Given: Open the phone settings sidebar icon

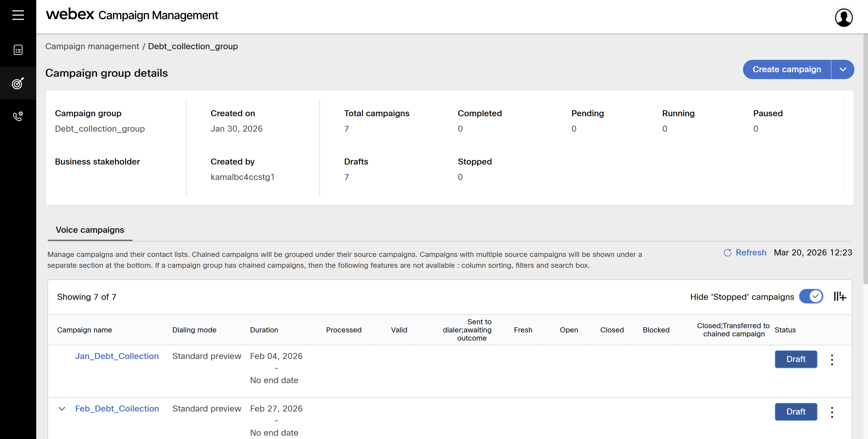Looking at the screenshot, I should (x=18, y=116).
